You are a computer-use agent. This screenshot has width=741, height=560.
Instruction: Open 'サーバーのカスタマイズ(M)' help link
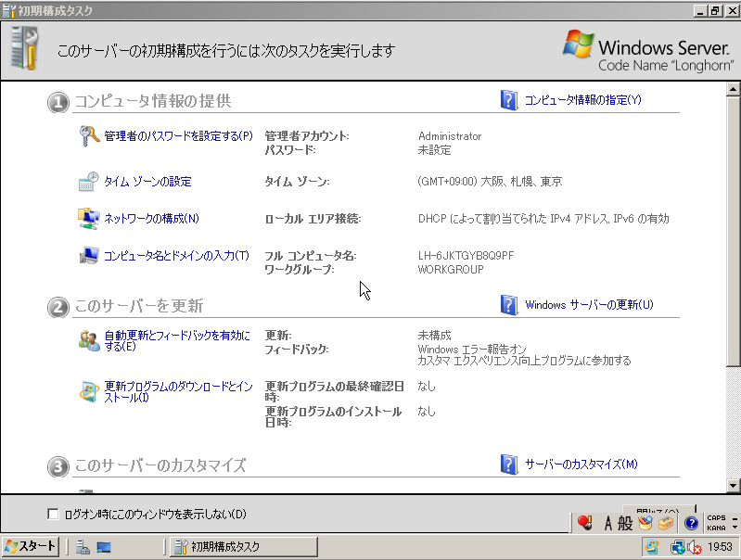581,465
